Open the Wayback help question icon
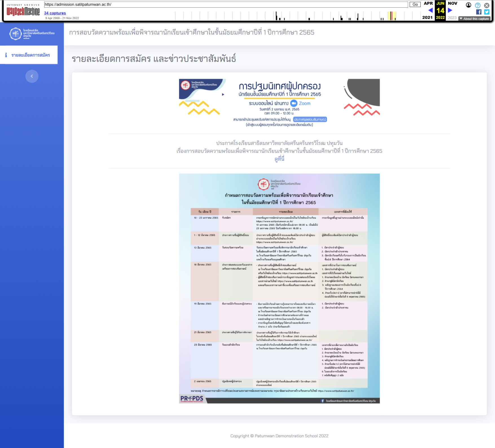Image resolution: width=495 pixels, height=448 pixels. [478, 5]
